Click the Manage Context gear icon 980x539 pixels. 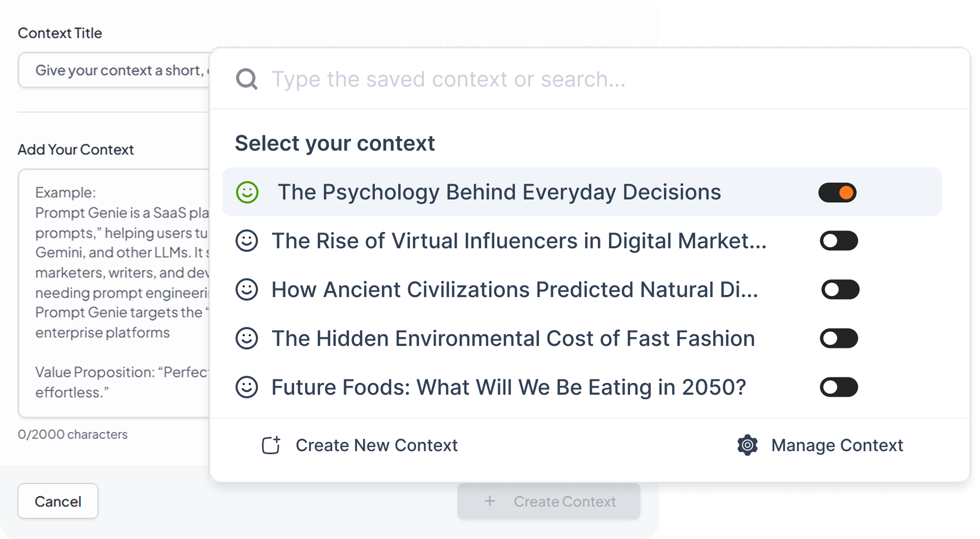click(x=747, y=445)
